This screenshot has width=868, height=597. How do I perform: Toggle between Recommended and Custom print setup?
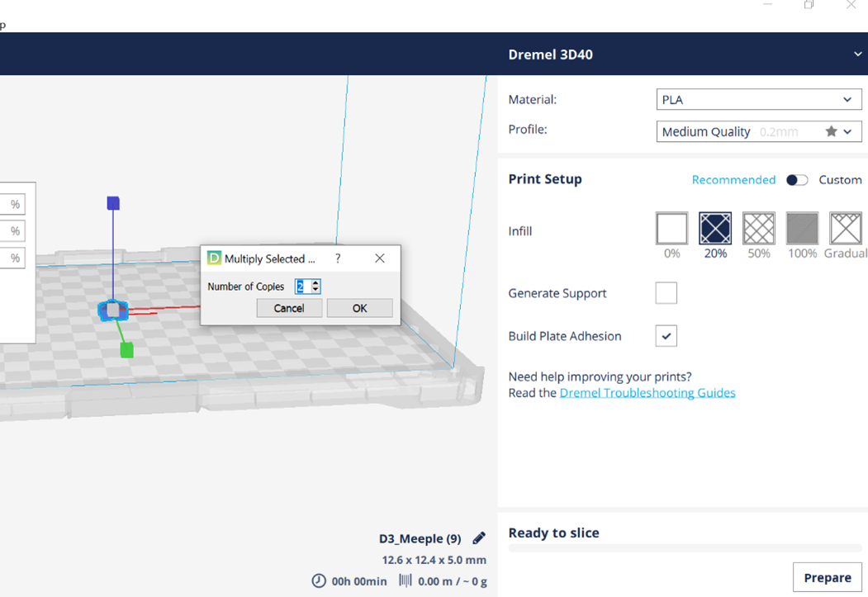coord(797,180)
